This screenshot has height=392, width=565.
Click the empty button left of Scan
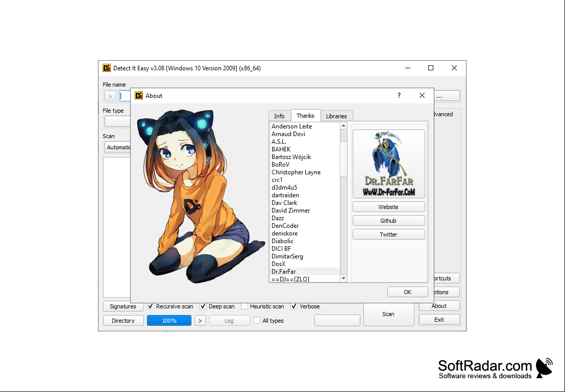(x=337, y=320)
